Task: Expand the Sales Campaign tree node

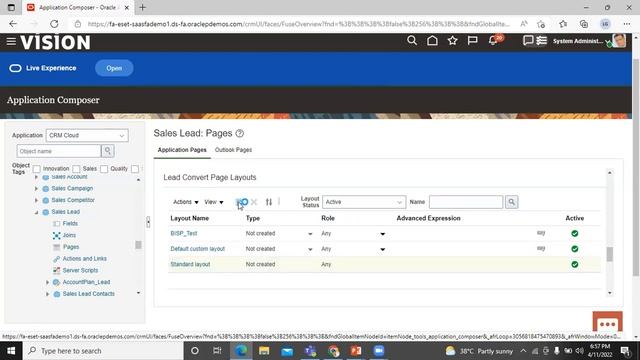Action: (36, 189)
